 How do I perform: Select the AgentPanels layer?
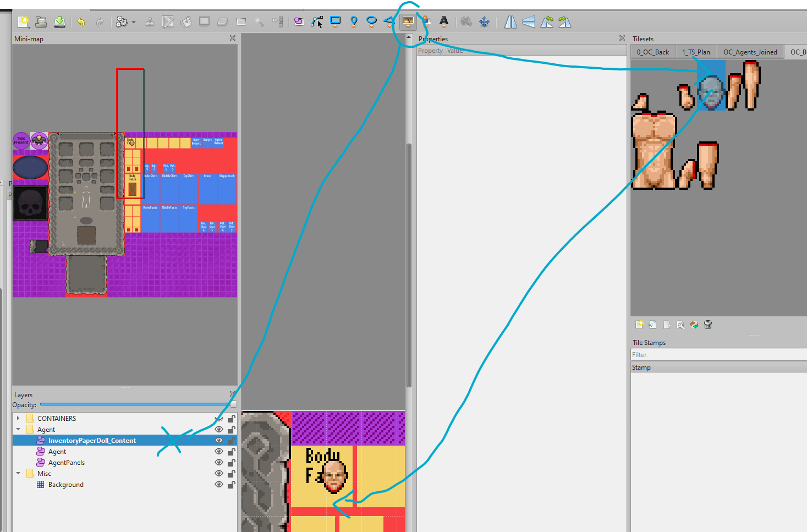66,463
